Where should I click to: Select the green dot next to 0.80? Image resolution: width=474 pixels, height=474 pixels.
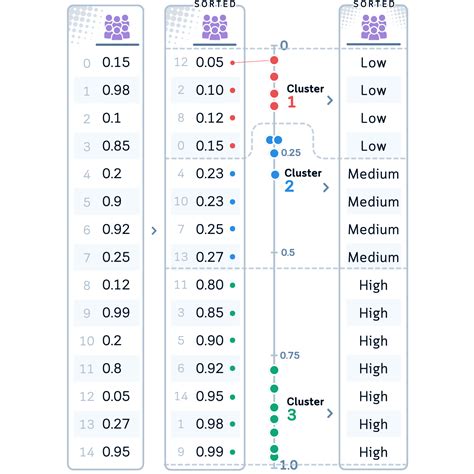[233, 285]
